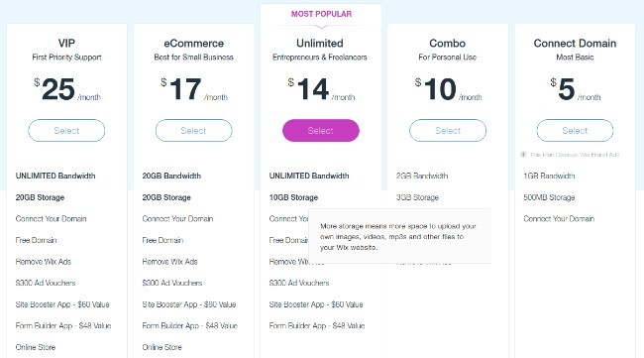This screenshot has width=644, height=358.
Task: Click Free Domain in the eCommerce column
Action: click(162, 240)
